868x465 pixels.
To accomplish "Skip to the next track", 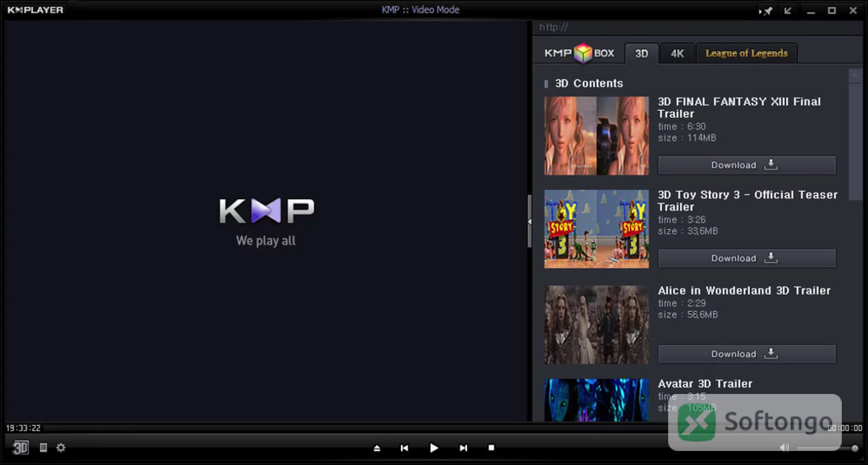I will [463, 448].
